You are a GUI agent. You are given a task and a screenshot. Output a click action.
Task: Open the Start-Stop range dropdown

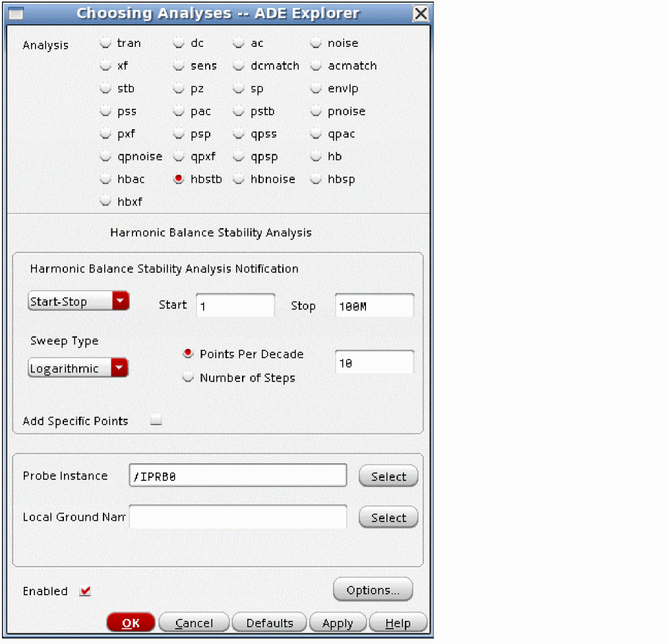[78, 301]
